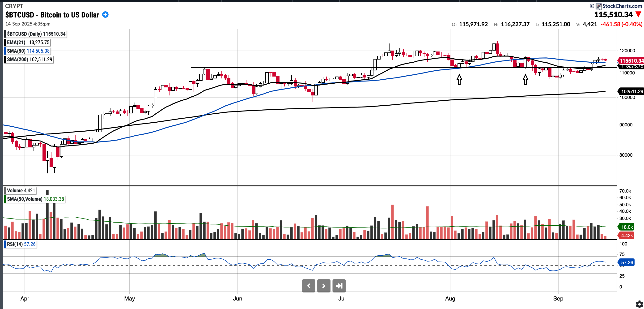Click the blue plus icon beside Bitcoin title
The image size is (644, 309).
click(106, 15)
